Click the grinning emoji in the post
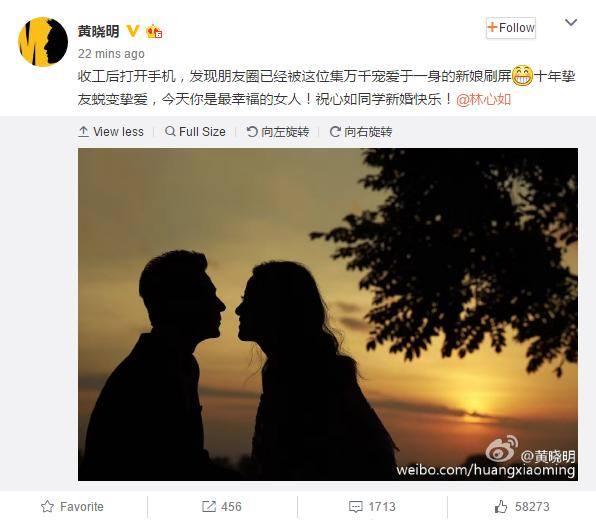 522,76
